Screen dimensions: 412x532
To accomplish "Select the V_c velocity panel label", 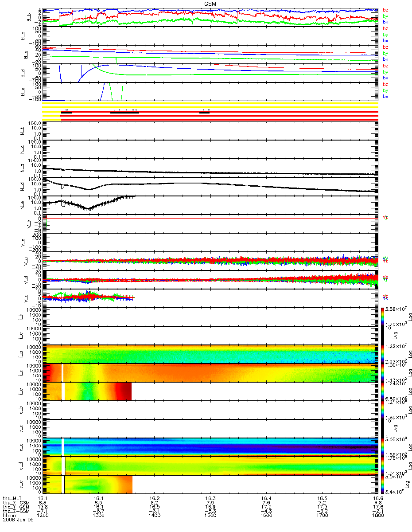I will click(x=23, y=243).
